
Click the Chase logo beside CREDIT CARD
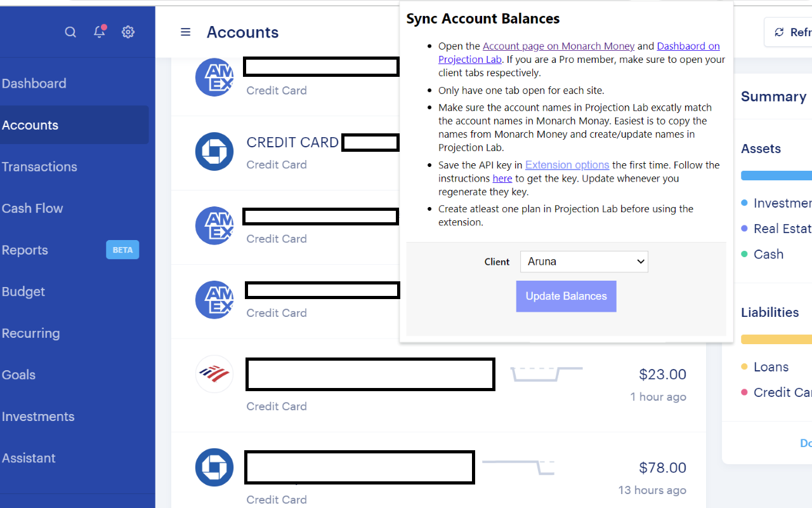(214, 151)
